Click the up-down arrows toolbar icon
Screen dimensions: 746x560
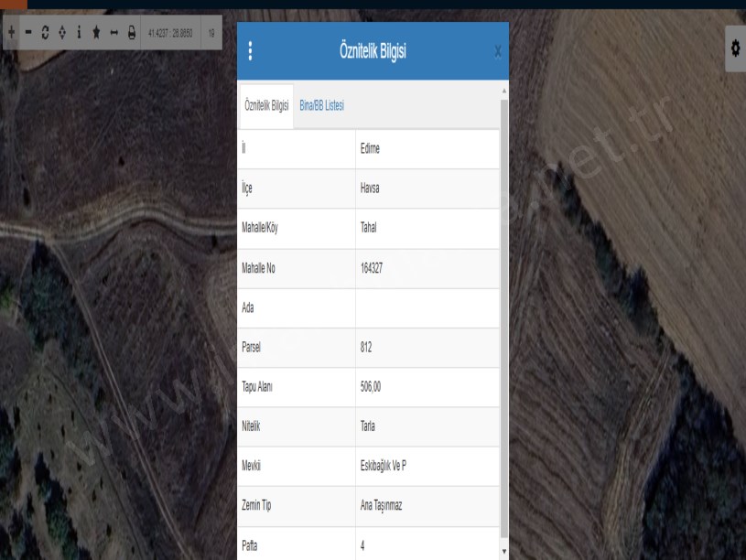[x=61, y=32]
